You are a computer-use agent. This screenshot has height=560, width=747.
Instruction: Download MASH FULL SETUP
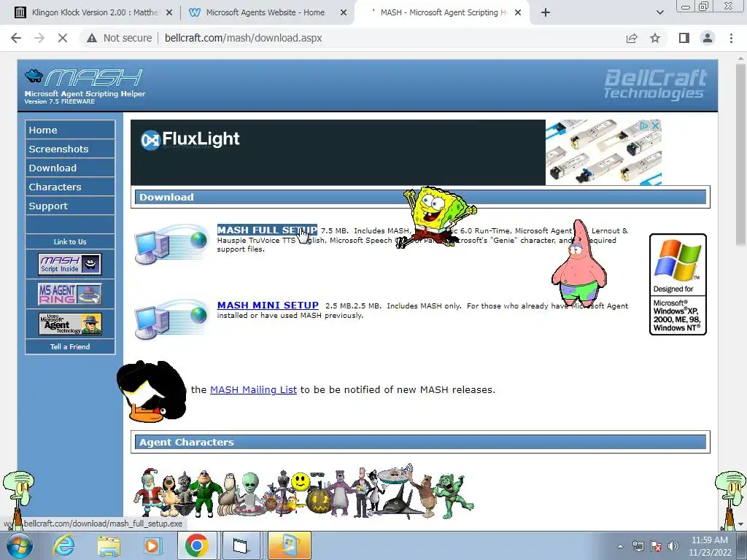pyautogui.click(x=267, y=230)
